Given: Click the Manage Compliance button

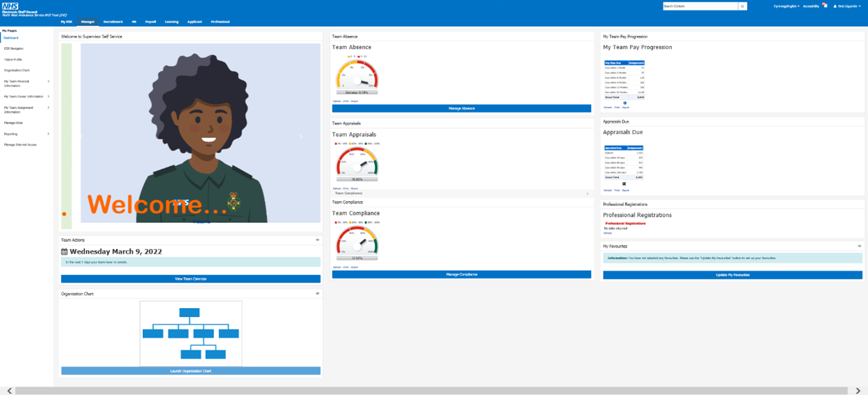Looking at the screenshot, I should (x=461, y=275).
